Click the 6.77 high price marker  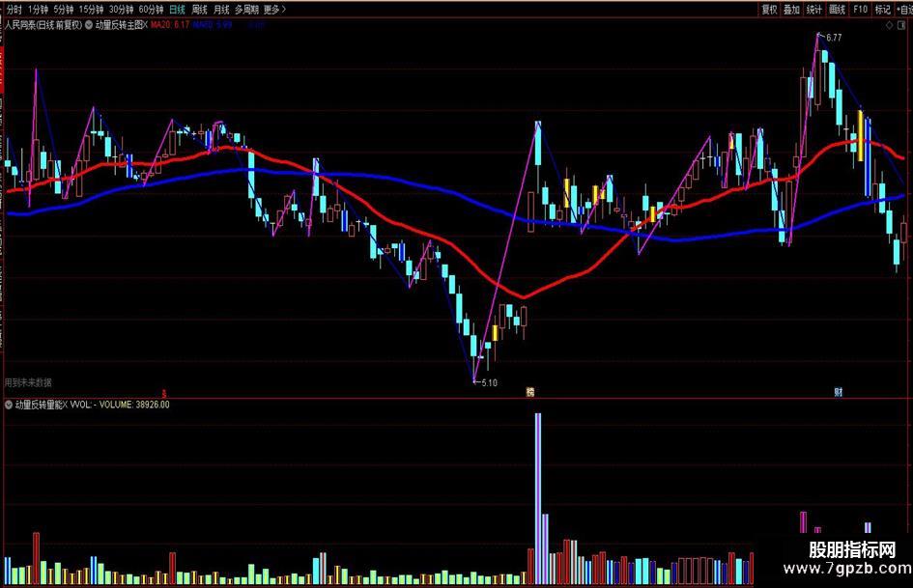tap(834, 38)
